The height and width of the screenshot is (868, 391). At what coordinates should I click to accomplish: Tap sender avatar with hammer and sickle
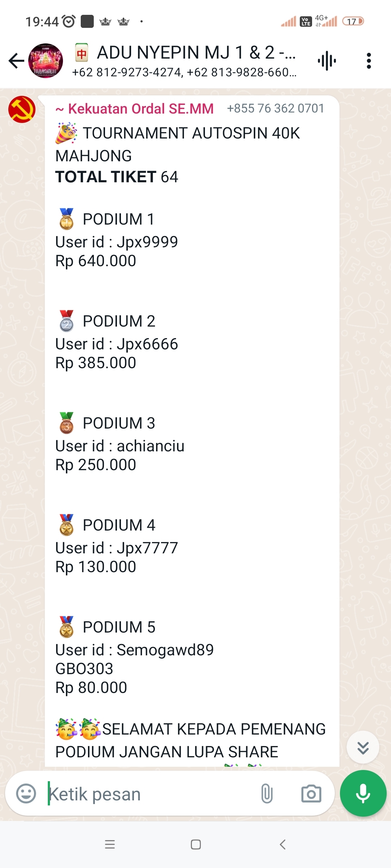coord(22,109)
